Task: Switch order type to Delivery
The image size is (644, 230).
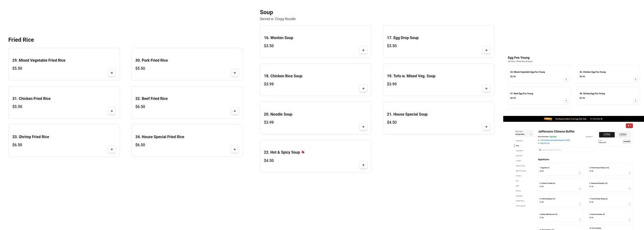Action: 623,135
